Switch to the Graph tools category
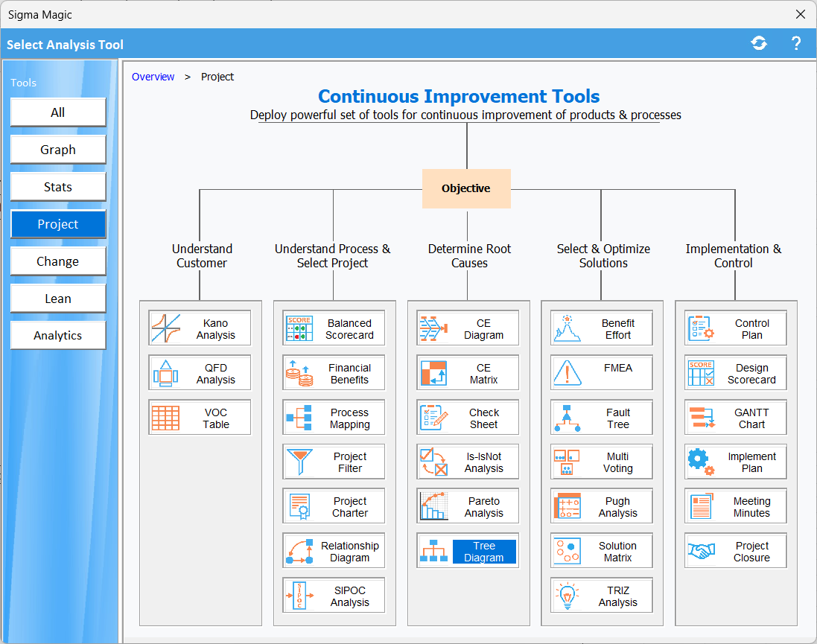817x644 pixels. click(x=58, y=150)
